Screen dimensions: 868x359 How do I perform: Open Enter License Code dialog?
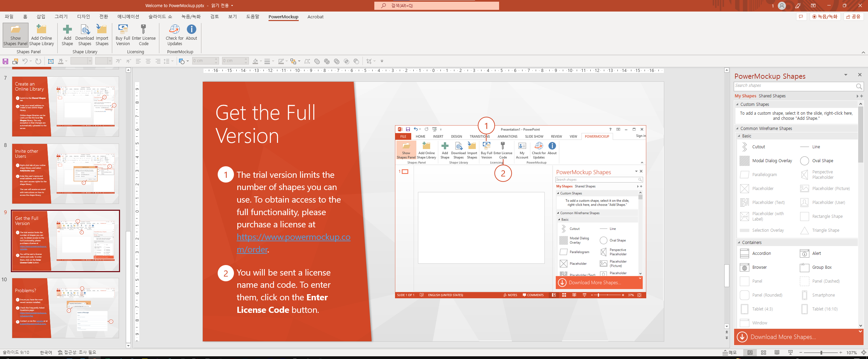tap(144, 35)
